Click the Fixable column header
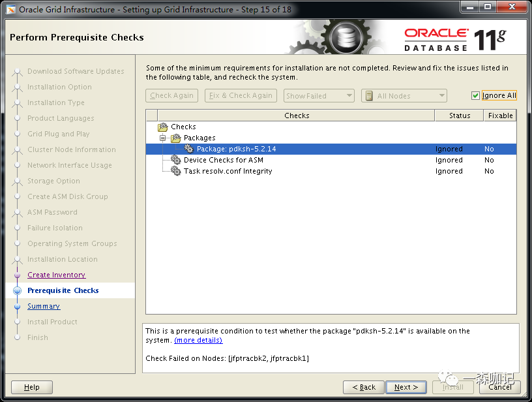This screenshot has width=532, height=402. click(x=501, y=116)
